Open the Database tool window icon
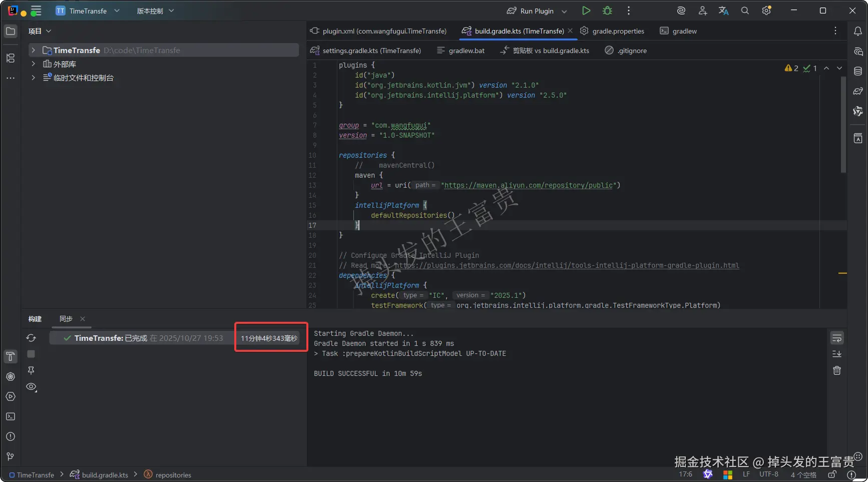 pos(857,71)
